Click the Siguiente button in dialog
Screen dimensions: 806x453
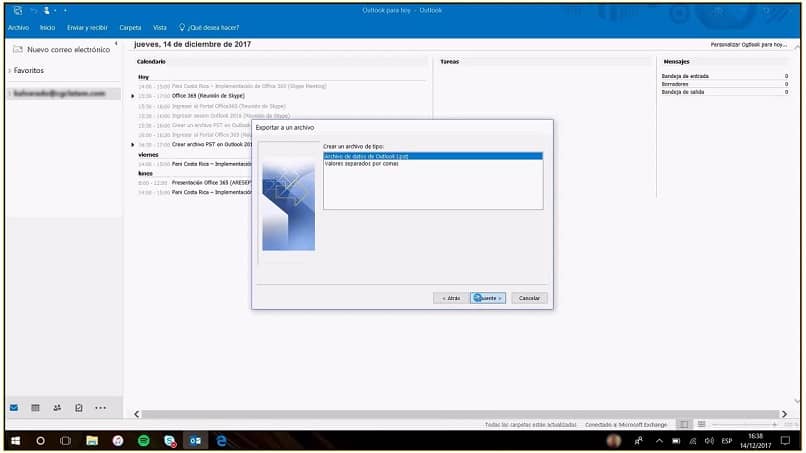coord(488,298)
